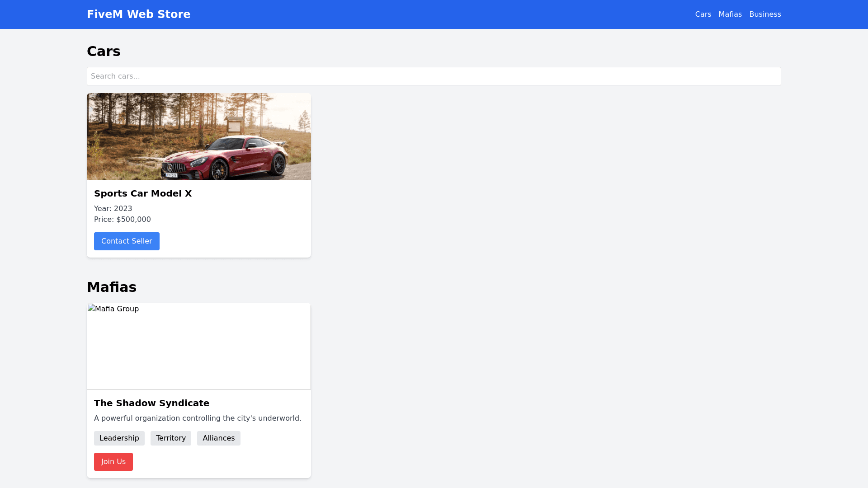868x488 pixels.
Task: Open the Cars navigation link
Action: pos(703,14)
